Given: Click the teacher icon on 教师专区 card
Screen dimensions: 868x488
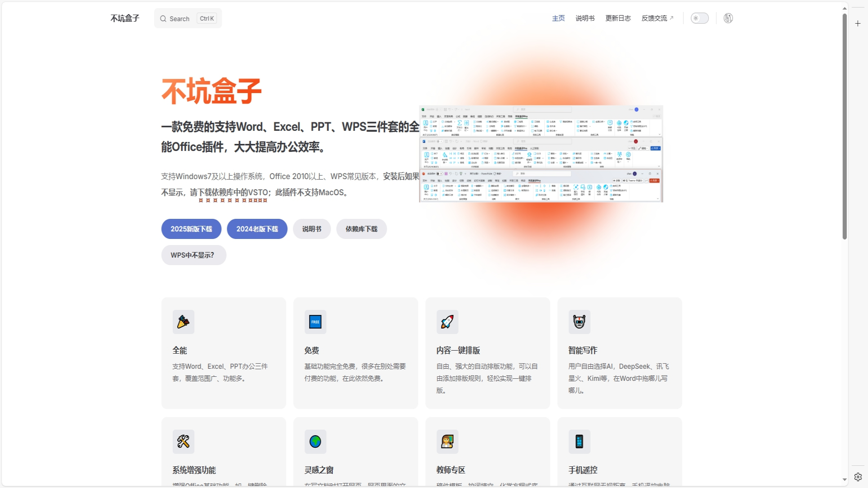Looking at the screenshot, I should tap(447, 442).
